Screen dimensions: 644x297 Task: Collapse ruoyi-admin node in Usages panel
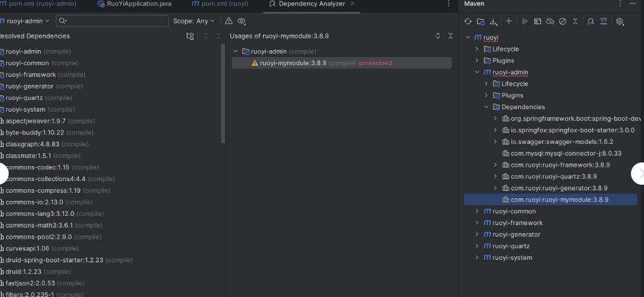pyautogui.click(x=235, y=51)
